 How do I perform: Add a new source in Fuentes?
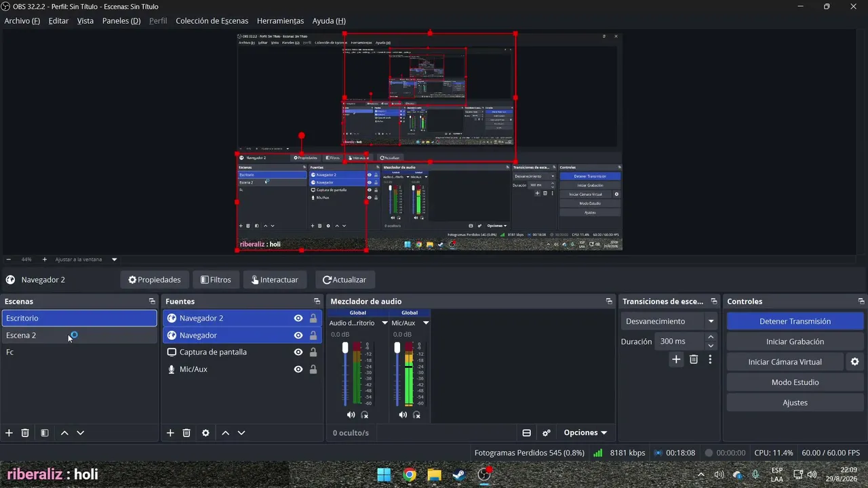click(170, 433)
